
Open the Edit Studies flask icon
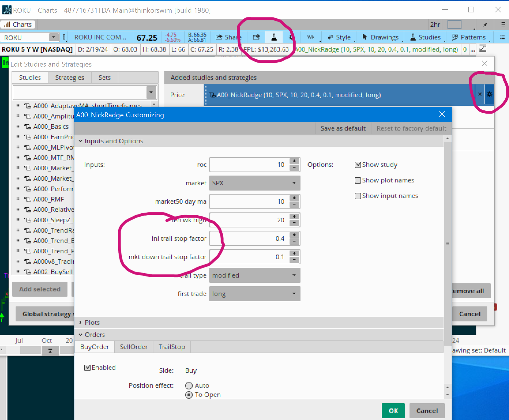[x=274, y=37]
